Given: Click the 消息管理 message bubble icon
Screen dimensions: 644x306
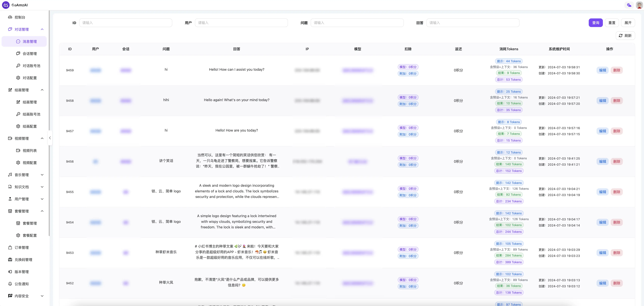Looking at the screenshot, I should [x=18, y=42].
